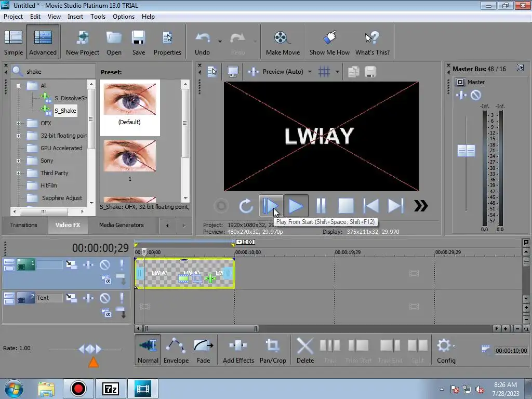Open the Pan/Crop tool
Image resolution: width=532 pixels, height=399 pixels.
(x=273, y=350)
